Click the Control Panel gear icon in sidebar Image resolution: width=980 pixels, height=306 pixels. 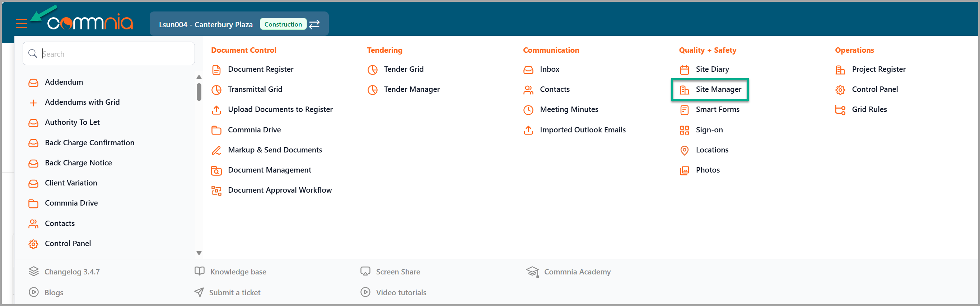(33, 244)
